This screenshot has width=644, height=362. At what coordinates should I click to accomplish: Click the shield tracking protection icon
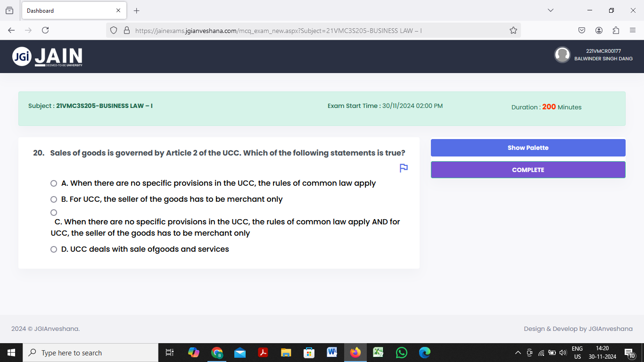coord(113,30)
